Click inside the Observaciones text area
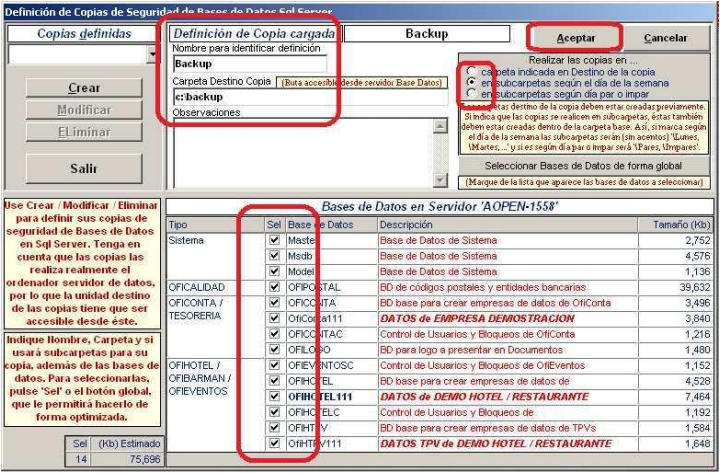 click(303, 153)
